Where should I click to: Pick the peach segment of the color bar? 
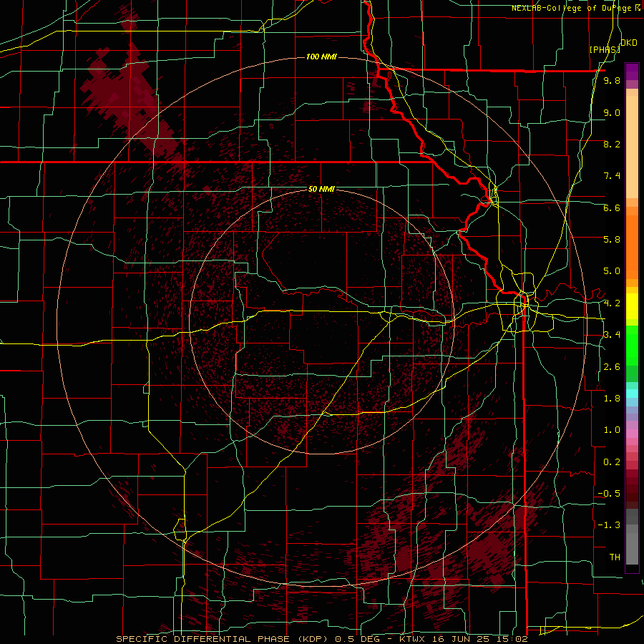click(632, 148)
